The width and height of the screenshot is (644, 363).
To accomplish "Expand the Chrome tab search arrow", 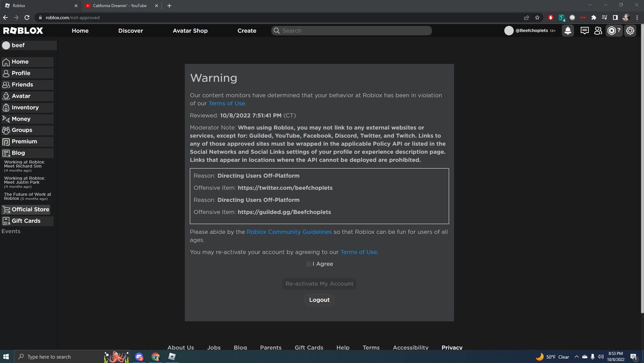I will 590,5.
